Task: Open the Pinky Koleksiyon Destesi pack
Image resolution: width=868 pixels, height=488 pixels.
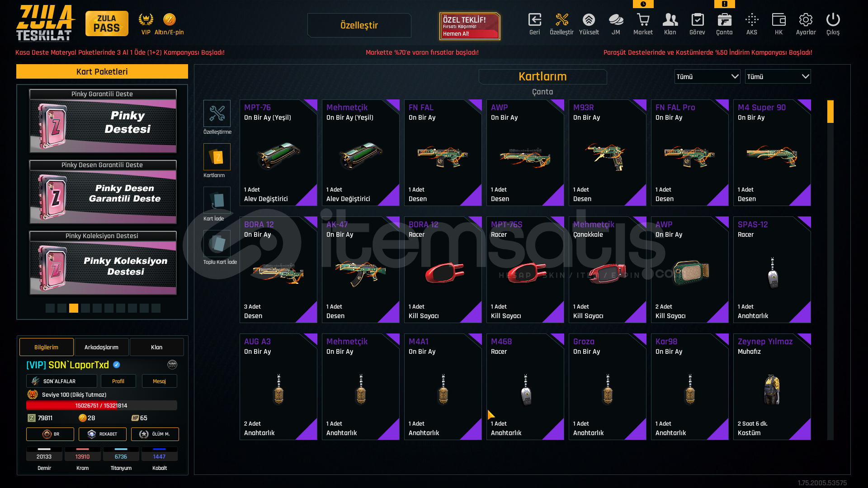Action: click(x=103, y=263)
